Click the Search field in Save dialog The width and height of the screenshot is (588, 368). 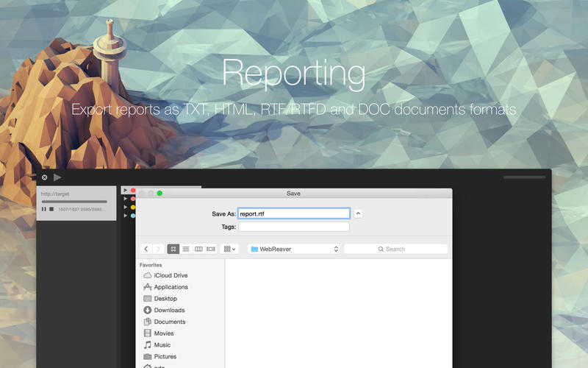[395, 249]
